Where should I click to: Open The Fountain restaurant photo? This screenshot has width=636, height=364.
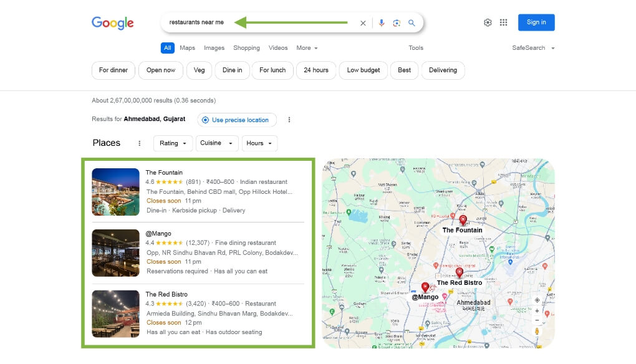(115, 192)
